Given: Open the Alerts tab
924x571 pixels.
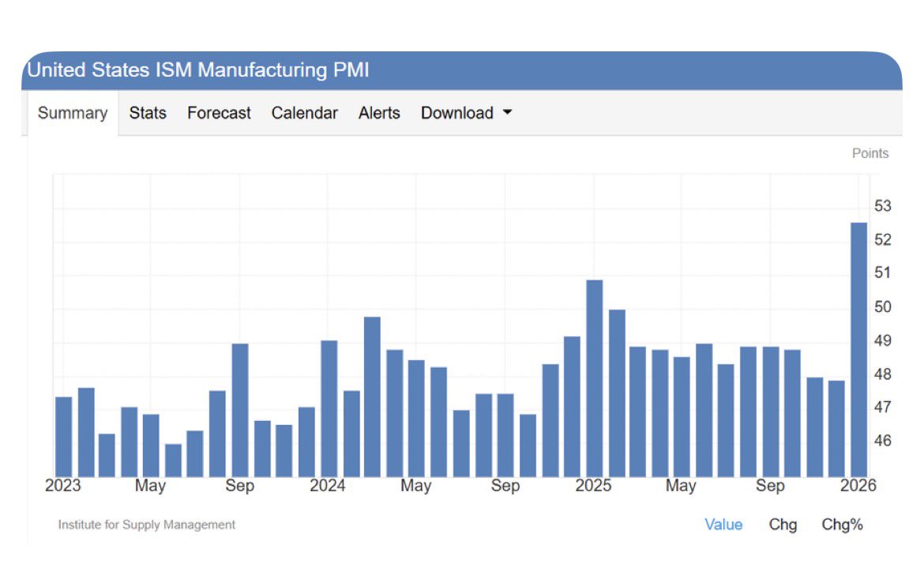Looking at the screenshot, I should tap(378, 113).
